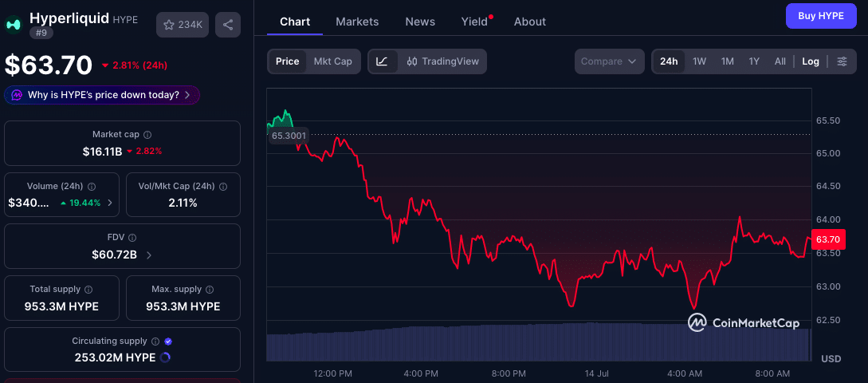Open Total supply info icon

[x=88, y=290]
